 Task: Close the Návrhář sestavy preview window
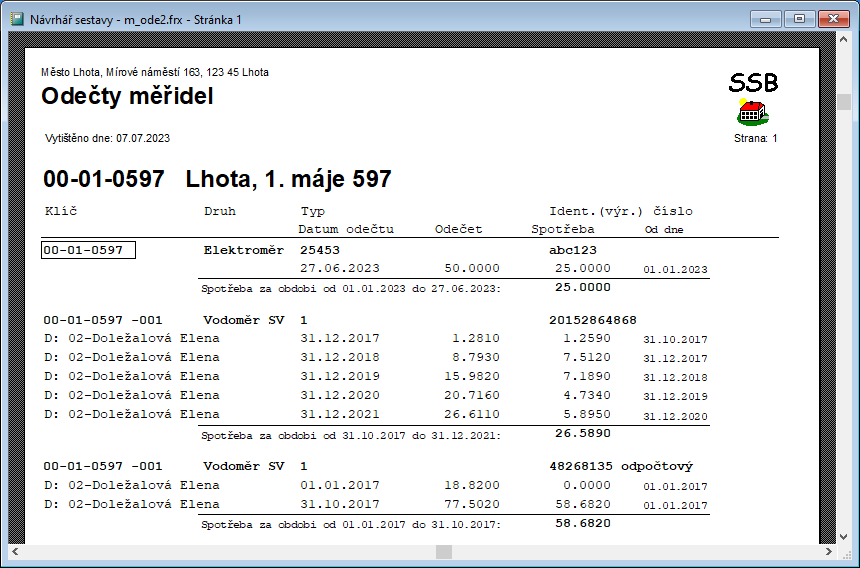click(832, 18)
